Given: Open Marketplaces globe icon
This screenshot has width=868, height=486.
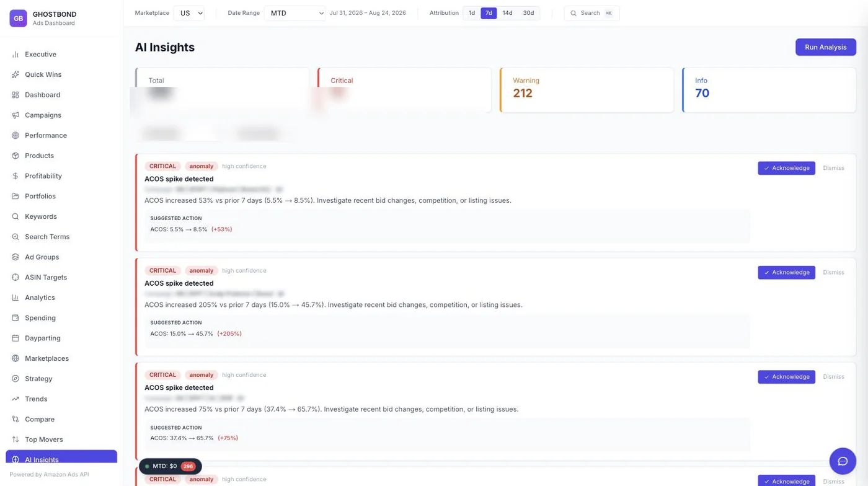Looking at the screenshot, I should click(x=15, y=358).
